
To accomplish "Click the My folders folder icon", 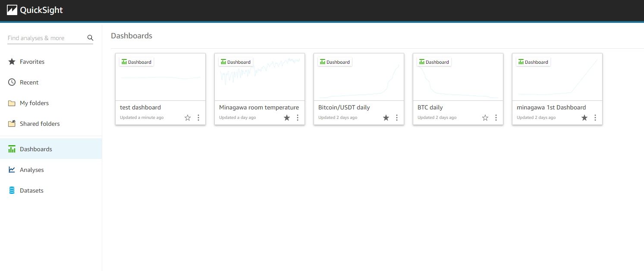I will 12,103.
